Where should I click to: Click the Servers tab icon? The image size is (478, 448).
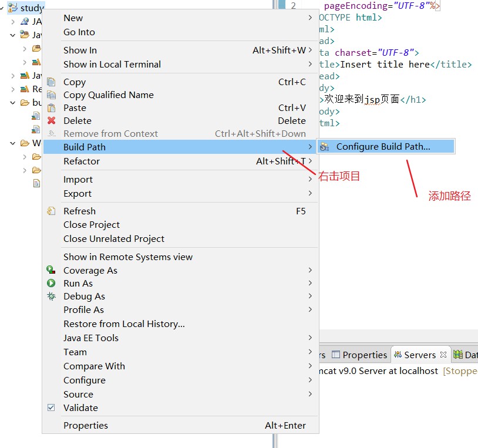point(398,355)
